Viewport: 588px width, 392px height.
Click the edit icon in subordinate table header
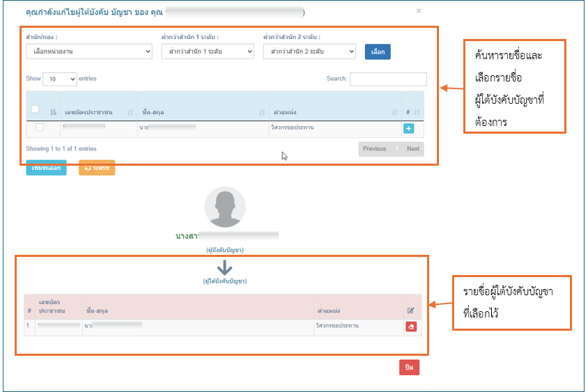[x=410, y=311]
